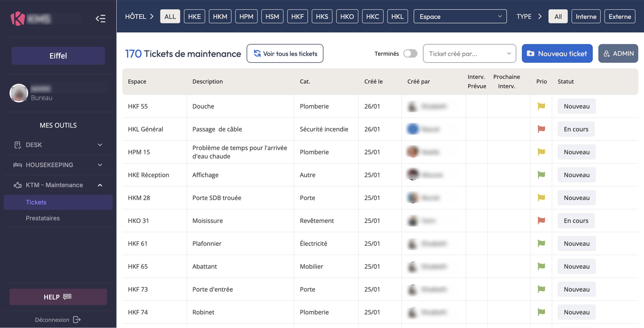Filter tickets by type Interne
Image resolution: width=644 pixels, height=328 pixels.
point(586,17)
